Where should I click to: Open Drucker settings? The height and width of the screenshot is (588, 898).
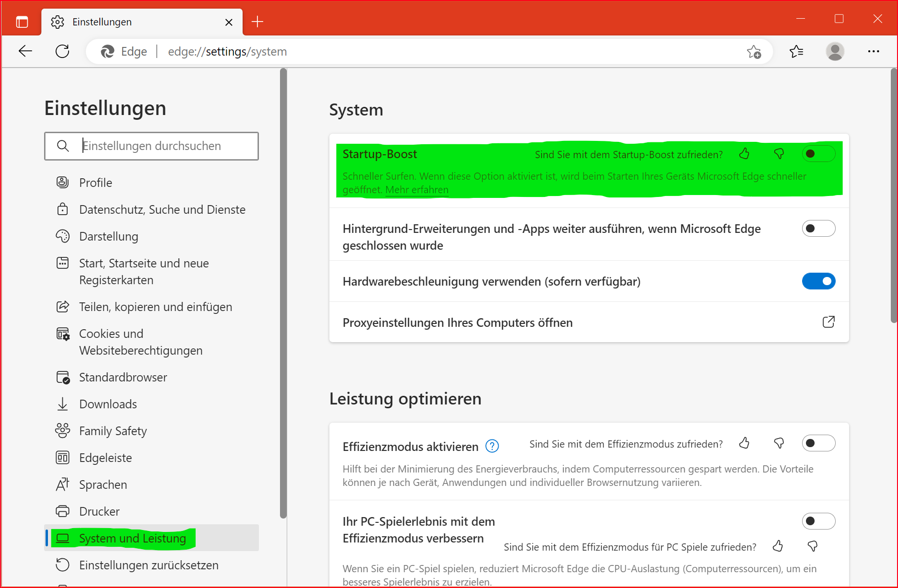(152, 511)
